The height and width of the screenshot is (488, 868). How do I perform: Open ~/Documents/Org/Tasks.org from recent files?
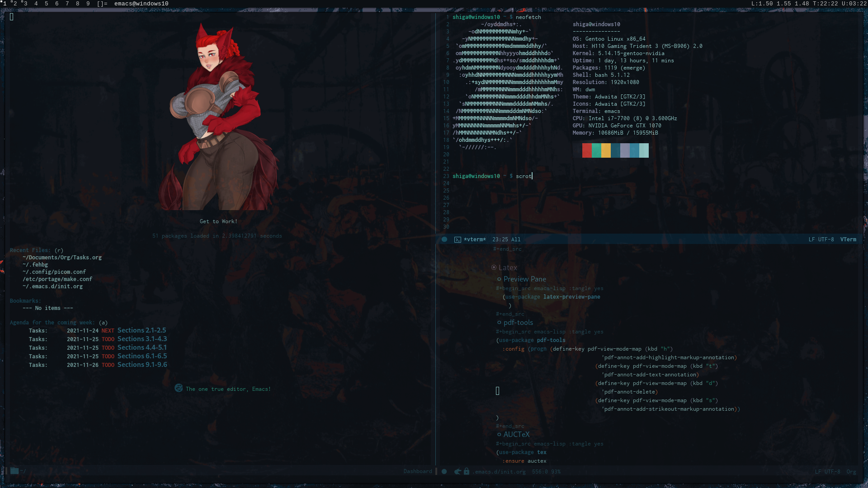tap(62, 258)
